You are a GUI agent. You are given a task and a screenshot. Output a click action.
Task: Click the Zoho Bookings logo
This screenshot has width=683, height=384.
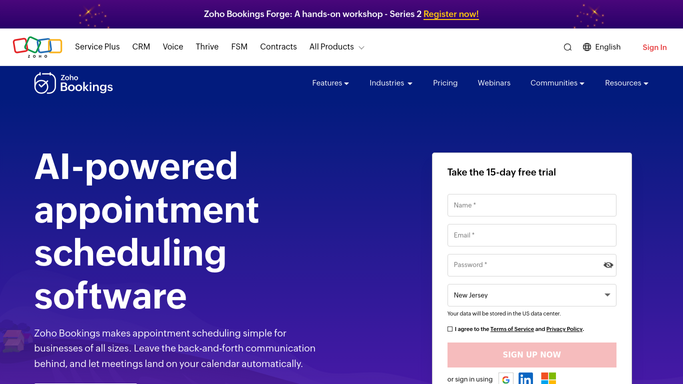73,83
